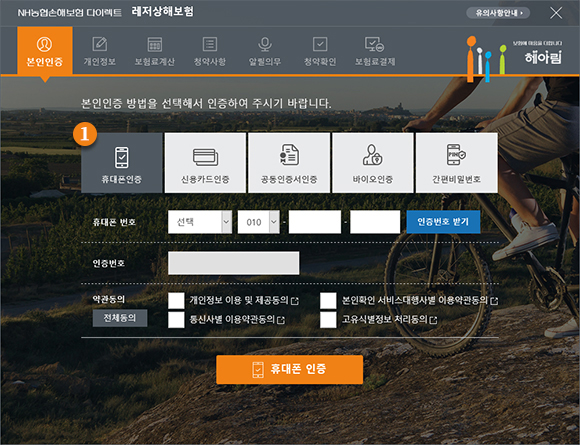Open the 유의사항안내 arrow button
Image resolution: width=580 pixels, height=445 pixels.
(x=498, y=13)
